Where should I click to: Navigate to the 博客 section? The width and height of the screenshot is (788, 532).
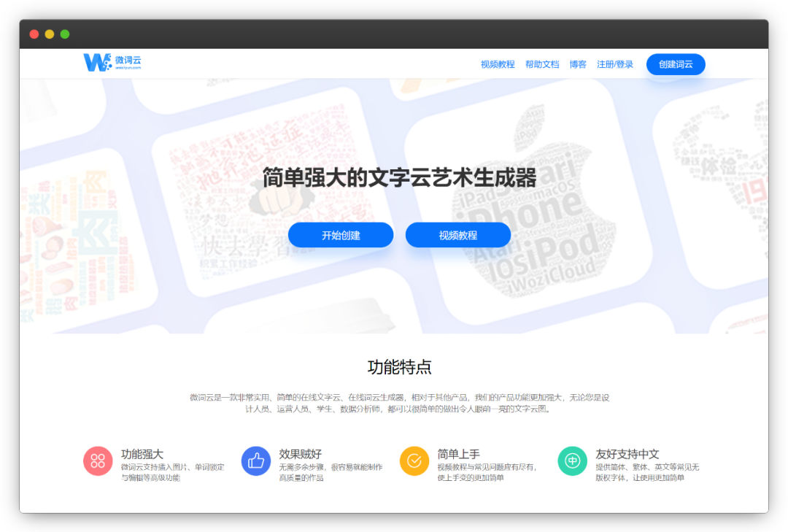coord(579,64)
